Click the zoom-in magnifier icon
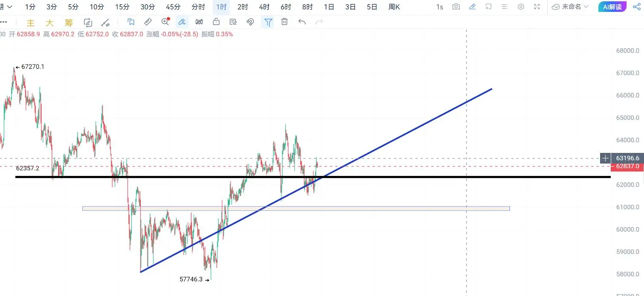 click(x=165, y=22)
